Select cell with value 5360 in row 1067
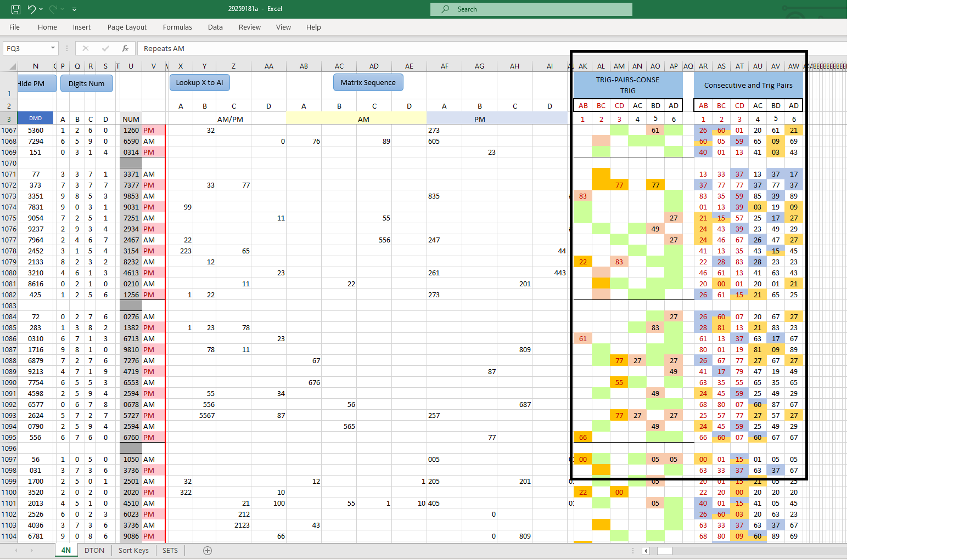Viewport: 970px width, 560px height. click(x=36, y=130)
